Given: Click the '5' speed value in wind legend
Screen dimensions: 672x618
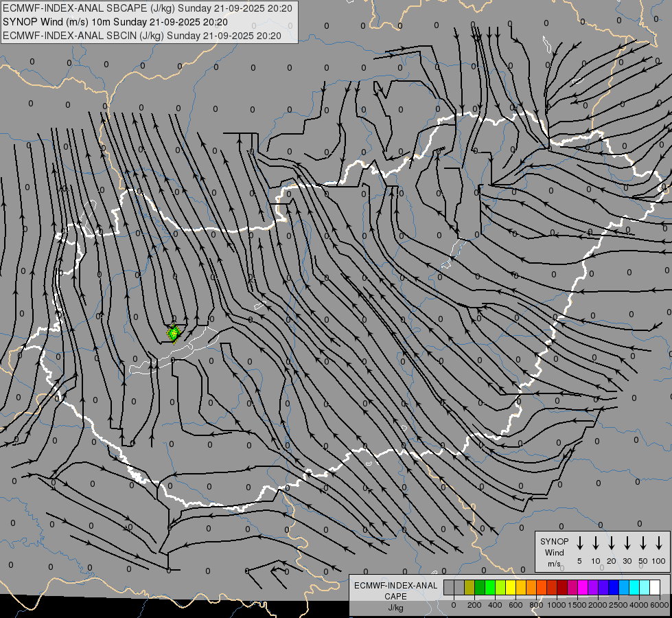Looking at the screenshot, I should [x=579, y=561].
